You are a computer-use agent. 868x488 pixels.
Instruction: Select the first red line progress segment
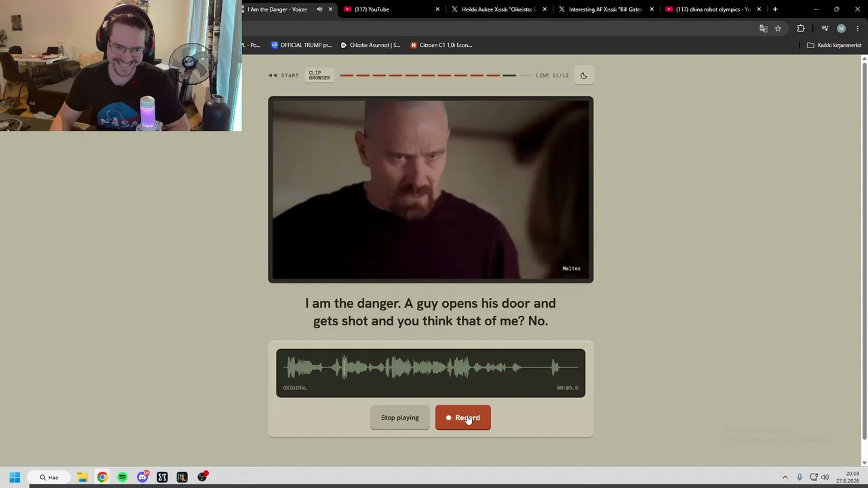pos(346,75)
